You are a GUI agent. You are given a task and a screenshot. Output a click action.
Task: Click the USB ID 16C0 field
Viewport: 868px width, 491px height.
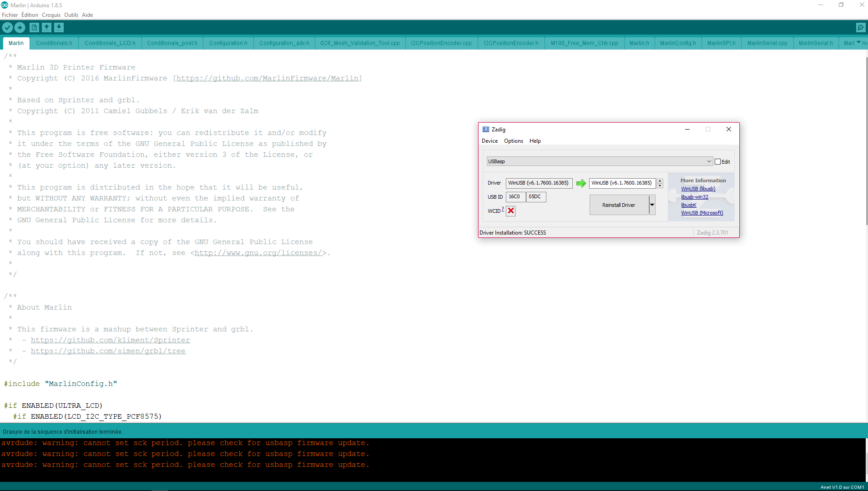coord(515,197)
